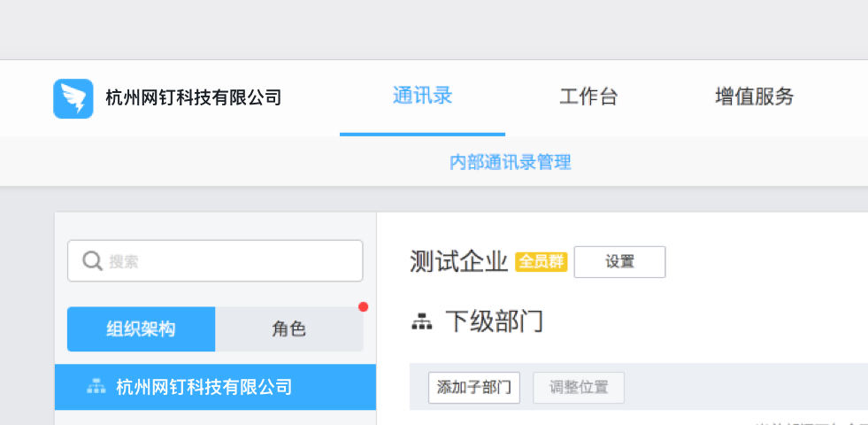This screenshot has height=425, width=868.
Task: Click the search magnifier icon
Action: tap(92, 260)
